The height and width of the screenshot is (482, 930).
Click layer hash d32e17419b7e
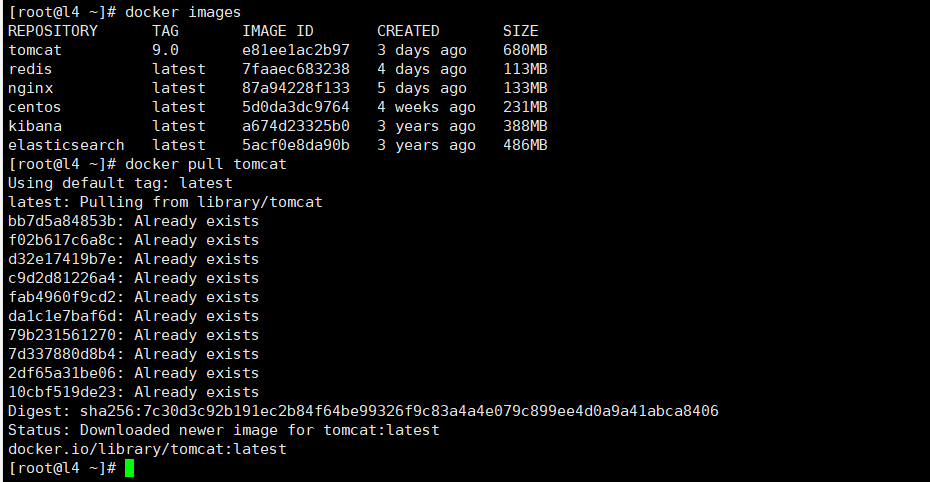coord(62,259)
